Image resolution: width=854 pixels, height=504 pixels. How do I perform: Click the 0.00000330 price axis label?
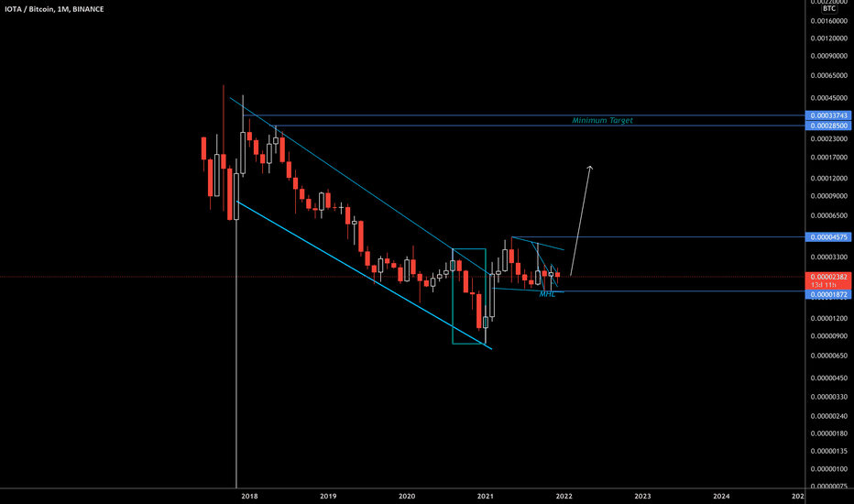(x=829, y=397)
